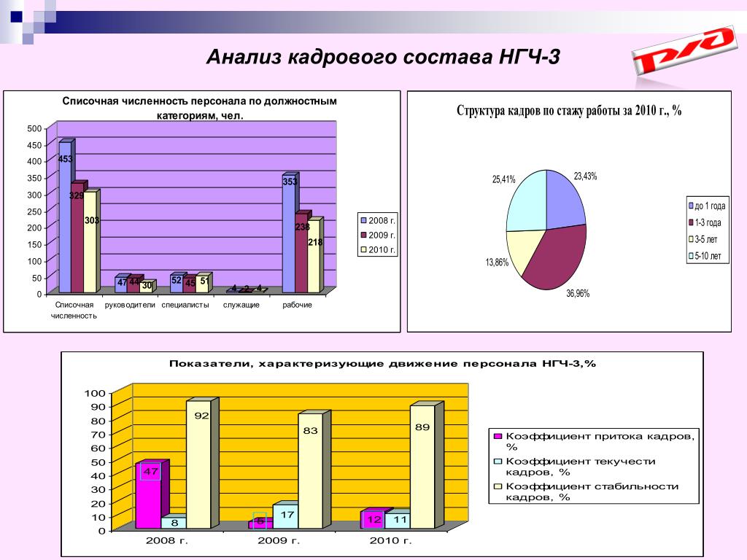
Task: Click the 25,41% data label
Action: tap(503, 179)
